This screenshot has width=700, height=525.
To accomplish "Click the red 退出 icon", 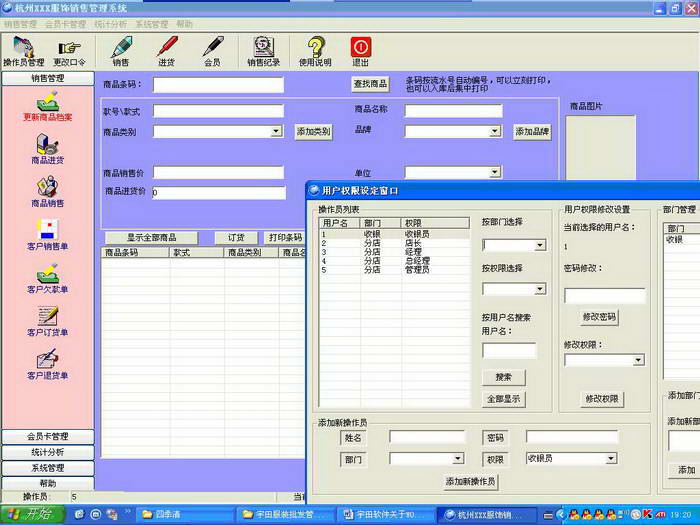I will pyautogui.click(x=361, y=51).
